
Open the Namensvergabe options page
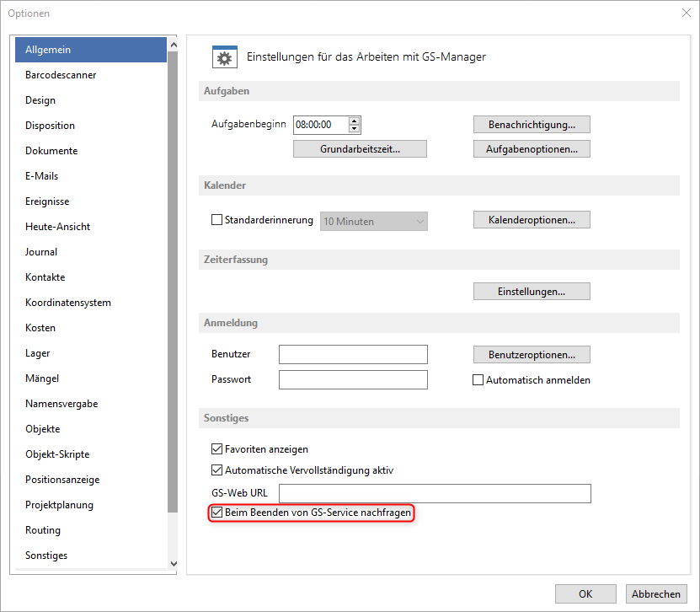coord(91,404)
